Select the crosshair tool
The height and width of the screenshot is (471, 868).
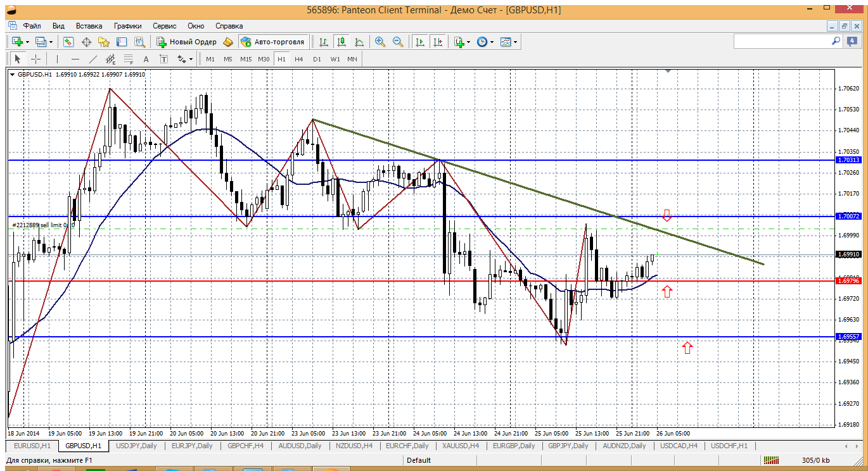[x=36, y=60]
